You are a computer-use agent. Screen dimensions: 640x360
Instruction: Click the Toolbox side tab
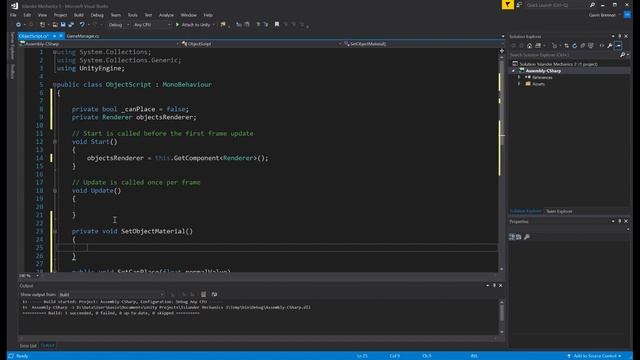(12, 71)
